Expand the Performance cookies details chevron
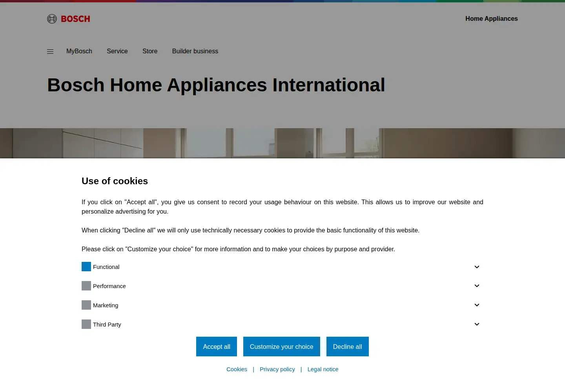This screenshot has width=565, height=392. (477, 286)
